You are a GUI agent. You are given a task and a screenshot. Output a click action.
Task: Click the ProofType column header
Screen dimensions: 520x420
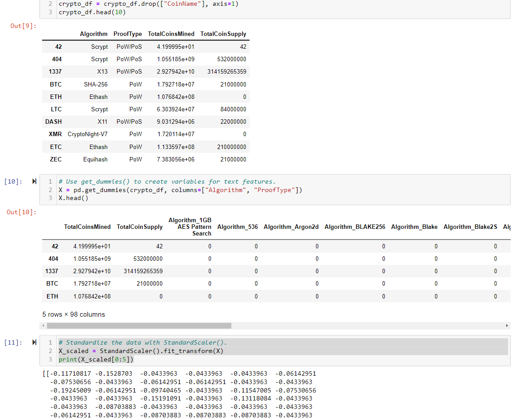(128, 34)
